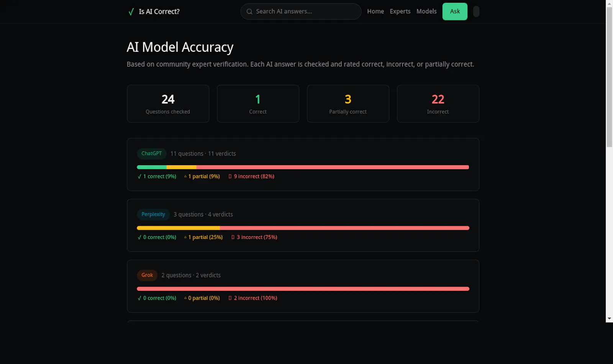
Task: Click the checkmark icon in ChatGPT correct stat
Action: (139, 177)
